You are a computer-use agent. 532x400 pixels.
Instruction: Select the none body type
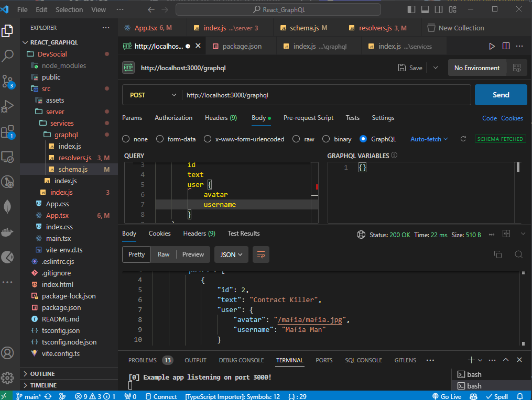(x=126, y=139)
